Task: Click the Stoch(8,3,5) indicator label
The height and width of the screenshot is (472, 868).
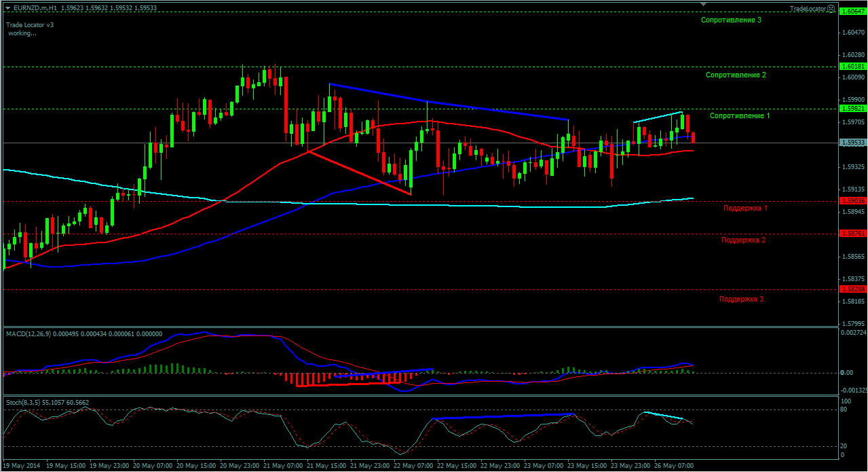Action: tap(23, 402)
